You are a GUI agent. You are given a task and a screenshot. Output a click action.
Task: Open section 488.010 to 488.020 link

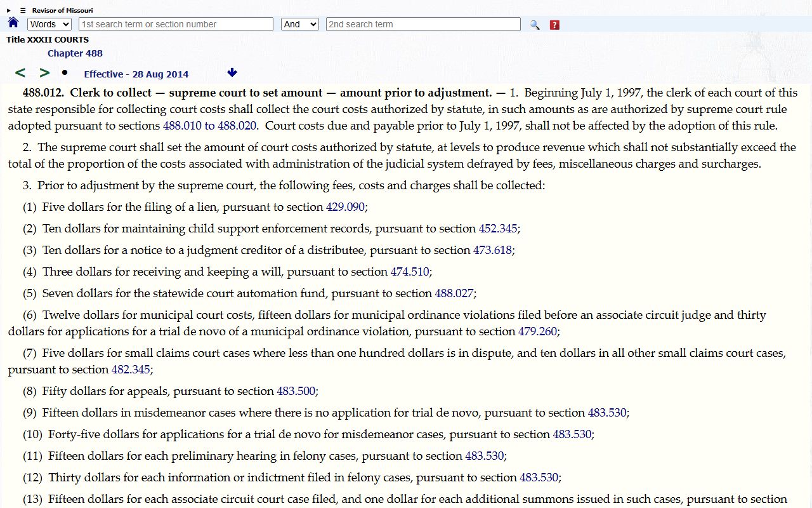(x=209, y=126)
